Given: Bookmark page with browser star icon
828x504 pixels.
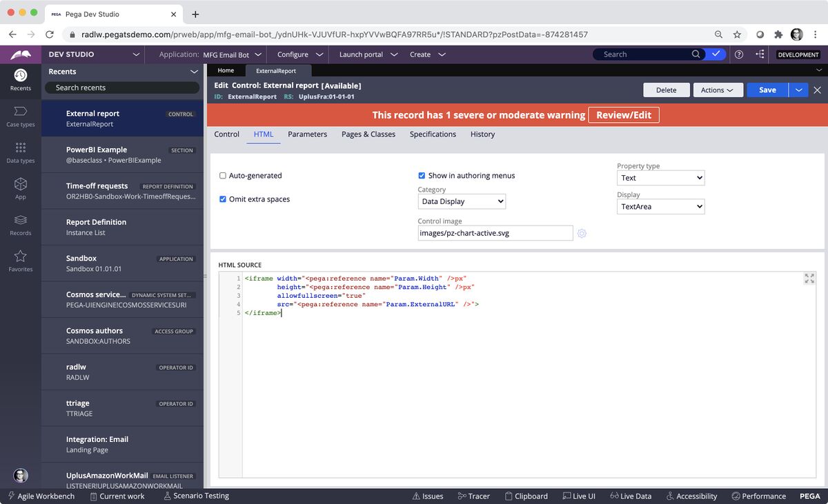Looking at the screenshot, I should click(x=737, y=34).
